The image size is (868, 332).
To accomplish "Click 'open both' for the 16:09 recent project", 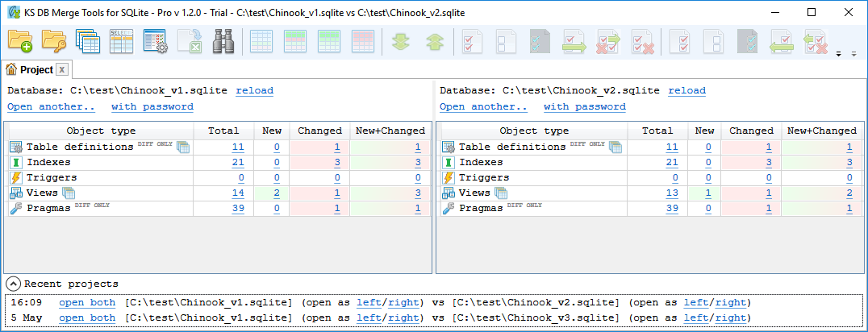I will pyautogui.click(x=87, y=302).
